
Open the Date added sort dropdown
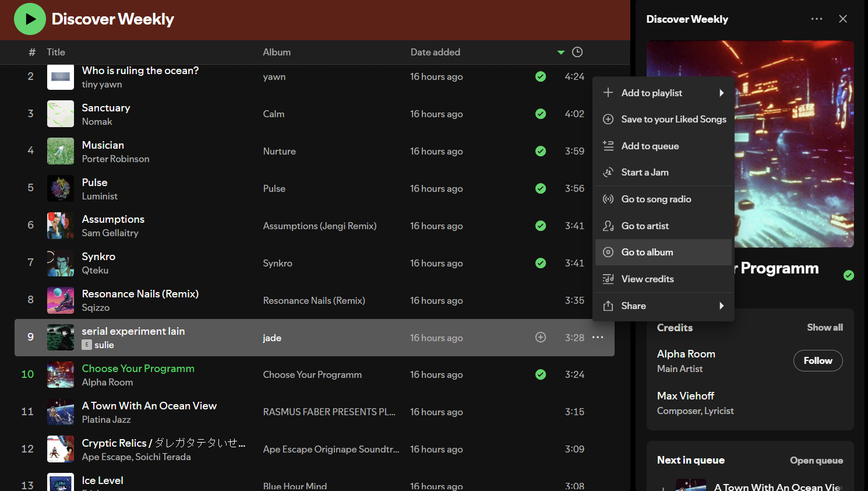click(x=561, y=52)
